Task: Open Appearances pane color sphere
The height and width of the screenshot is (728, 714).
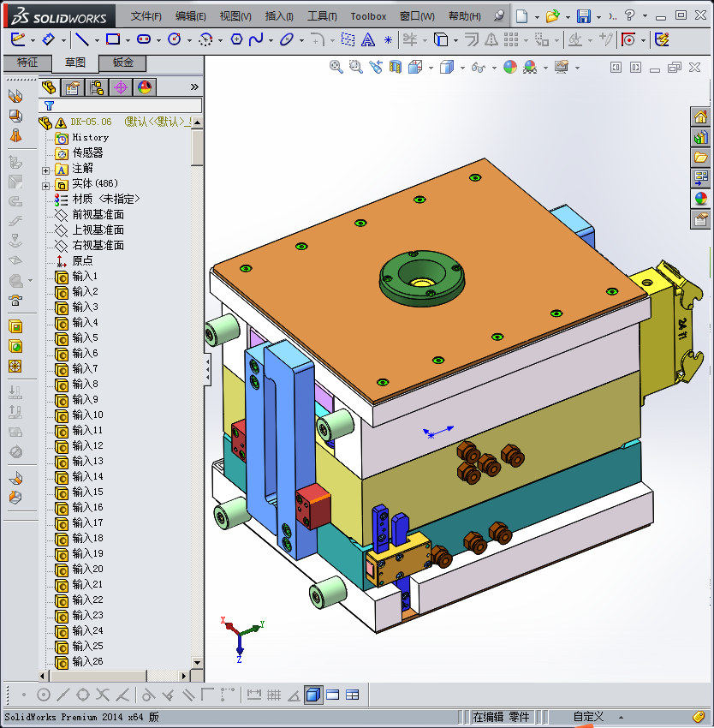Action: [x=700, y=199]
